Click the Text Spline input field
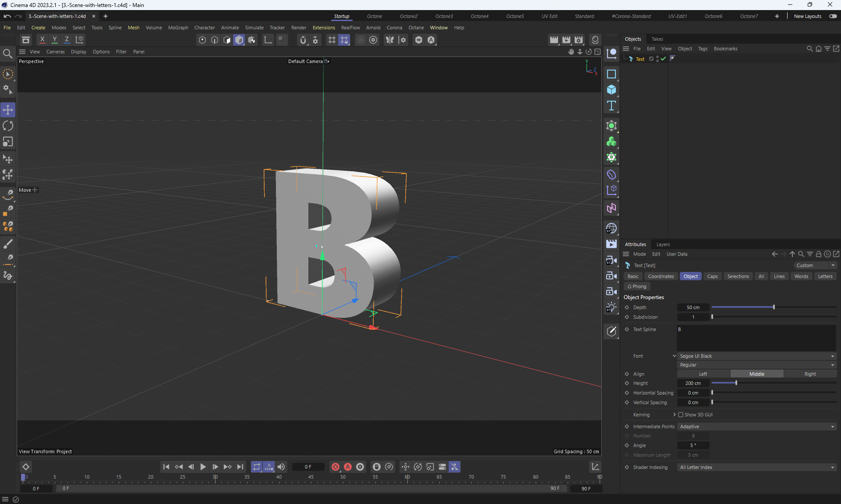841x504 pixels. 756,337
